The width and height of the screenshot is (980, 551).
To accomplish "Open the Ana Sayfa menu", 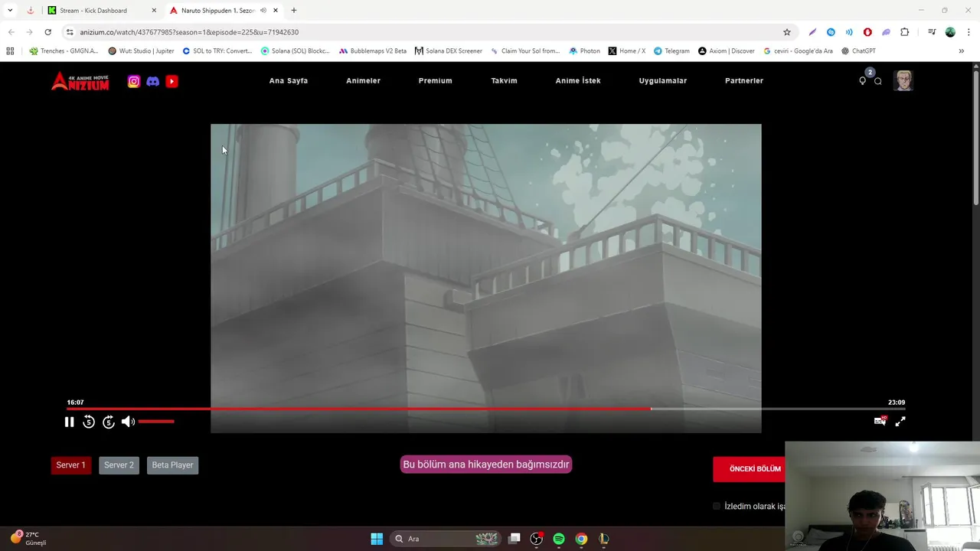I will click(x=289, y=81).
